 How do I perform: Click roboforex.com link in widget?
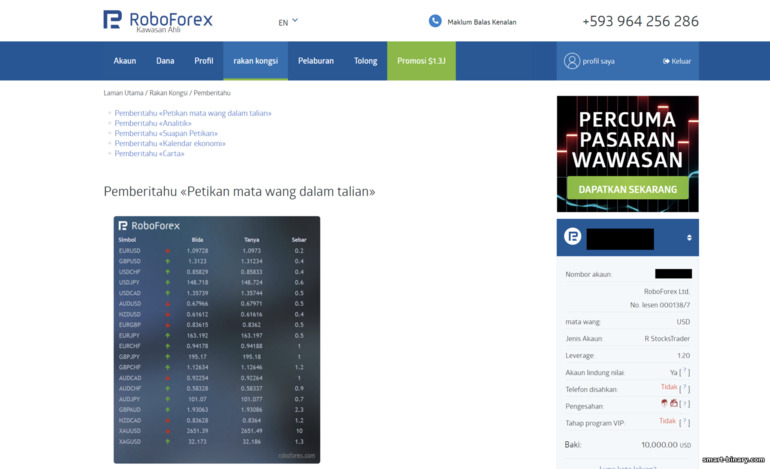pyautogui.click(x=297, y=455)
